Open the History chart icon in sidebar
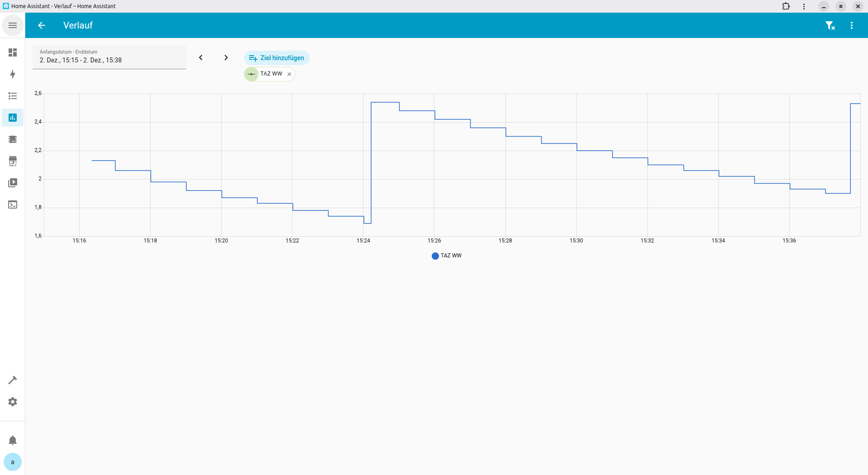The height and width of the screenshot is (475, 868). click(13, 118)
